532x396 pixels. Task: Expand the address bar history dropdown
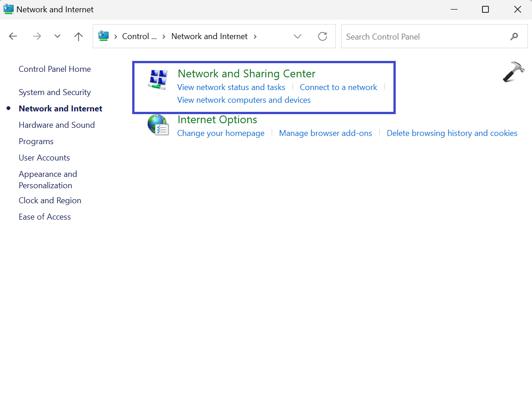pyautogui.click(x=298, y=36)
